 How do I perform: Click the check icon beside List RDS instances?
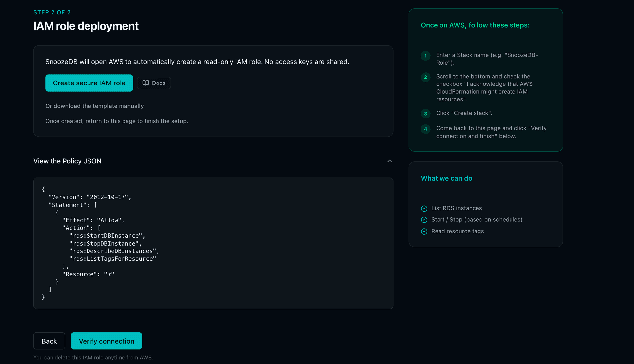click(x=424, y=209)
